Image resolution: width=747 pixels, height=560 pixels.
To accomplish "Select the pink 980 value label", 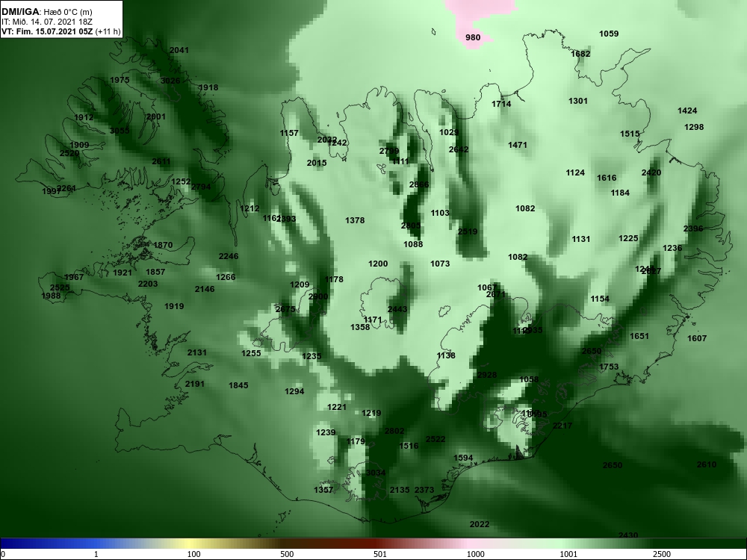I will pyautogui.click(x=473, y=37).
